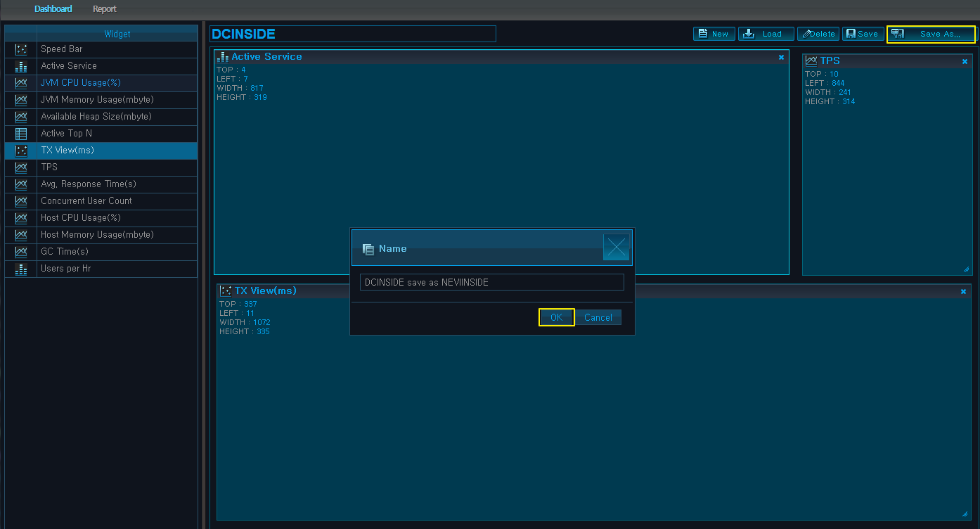
Task: Select Avg. Response Time(s) widget row
Action: pyautogui.click(x=101, y=184)
